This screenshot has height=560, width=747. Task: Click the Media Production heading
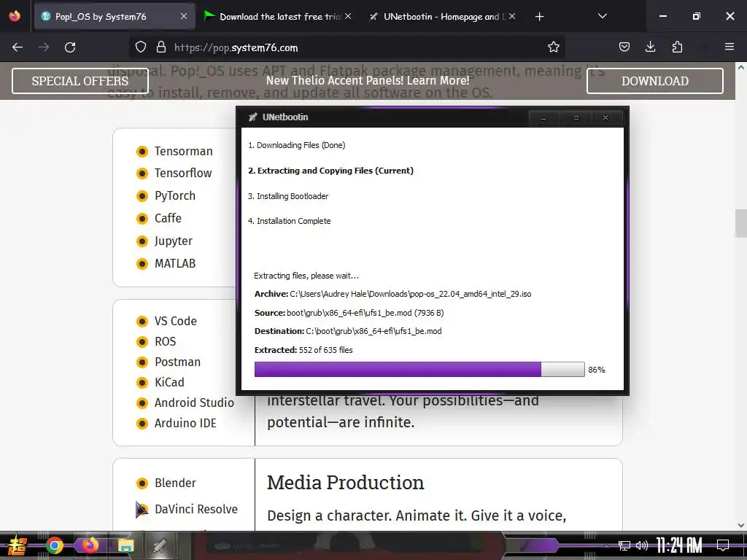pos(345,483)
